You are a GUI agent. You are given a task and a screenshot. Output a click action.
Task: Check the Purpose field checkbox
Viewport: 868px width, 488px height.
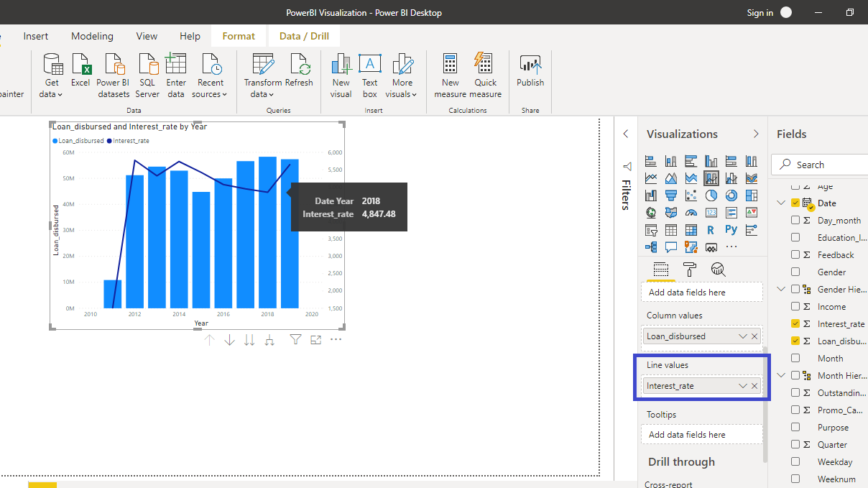[x=795, y=428]
